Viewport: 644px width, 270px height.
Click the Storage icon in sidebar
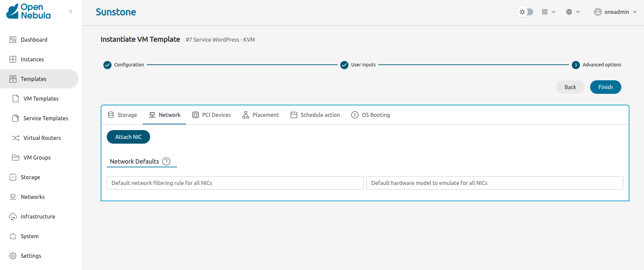point(13,177)
